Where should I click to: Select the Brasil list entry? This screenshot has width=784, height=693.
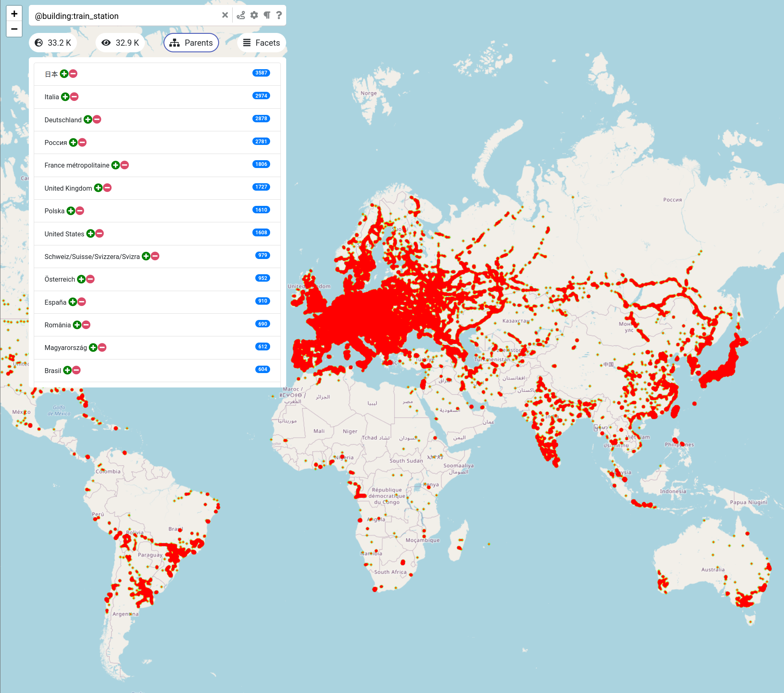(x=53, y=371)
